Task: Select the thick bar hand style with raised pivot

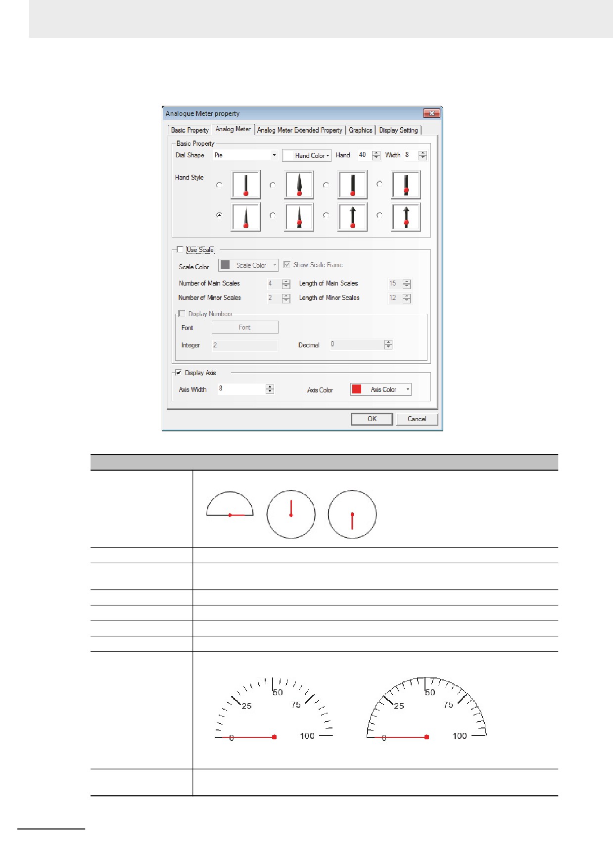Action: pos(406,185)
